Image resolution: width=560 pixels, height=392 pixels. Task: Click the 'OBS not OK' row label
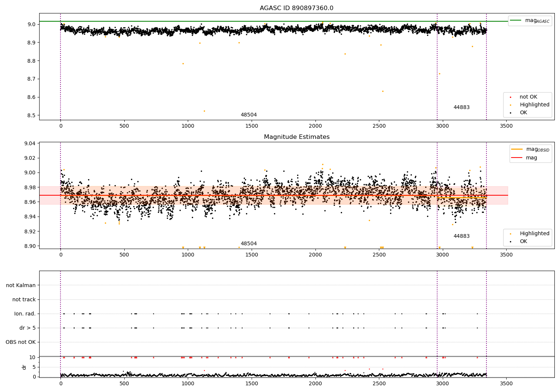pos(21,342)
